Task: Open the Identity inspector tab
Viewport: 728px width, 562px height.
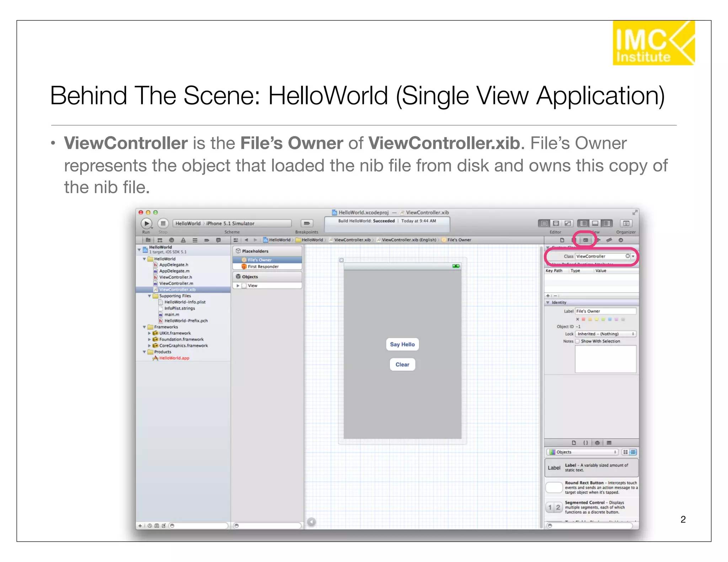Action: point(585,240)
